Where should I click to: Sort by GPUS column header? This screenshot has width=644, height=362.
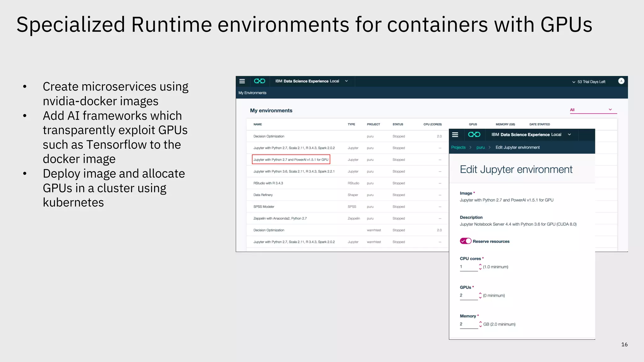click(473, 124)
